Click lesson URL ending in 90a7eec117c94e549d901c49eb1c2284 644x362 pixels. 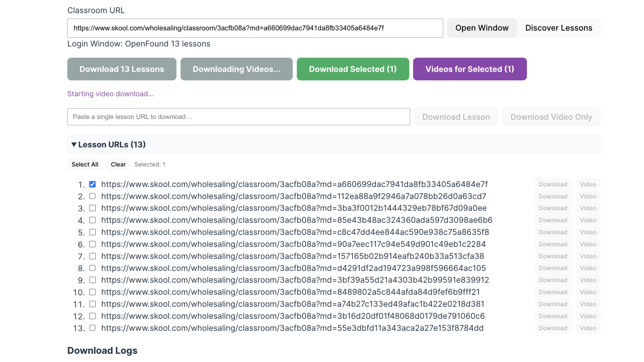point(293,244)
